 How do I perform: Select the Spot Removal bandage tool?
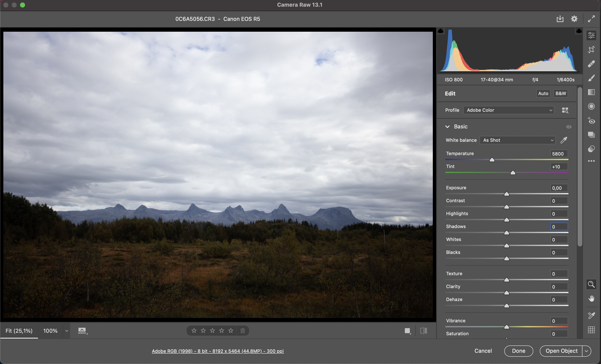(591, 64)
